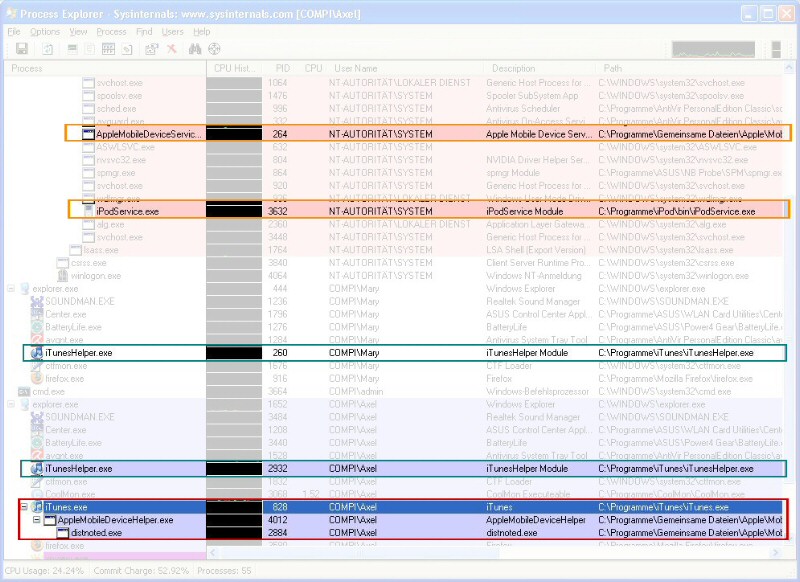Sort by the Path column header

(689, 68)
